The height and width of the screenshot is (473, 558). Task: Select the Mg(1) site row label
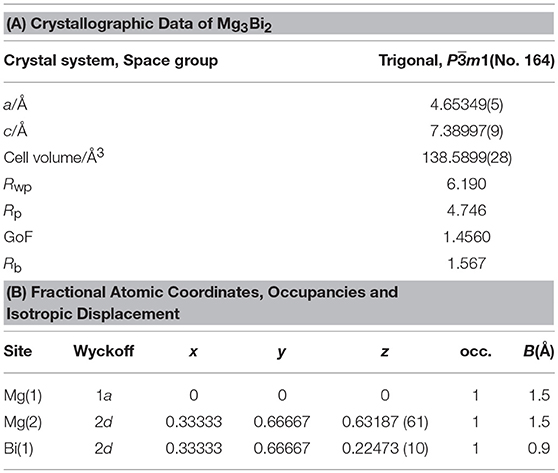point(23,396)
